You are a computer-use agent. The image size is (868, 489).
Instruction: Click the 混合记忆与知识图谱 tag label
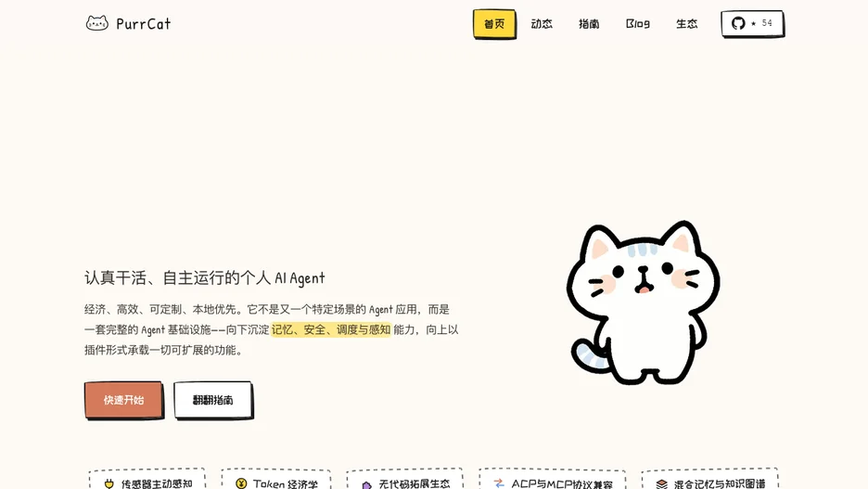pos(720,484)
